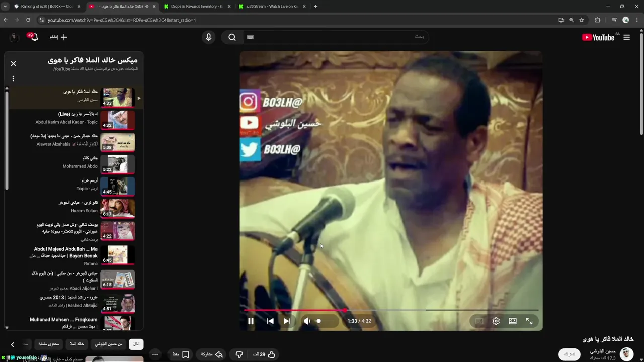
Task: Open browser profile avatar
Action: [626, 20]
